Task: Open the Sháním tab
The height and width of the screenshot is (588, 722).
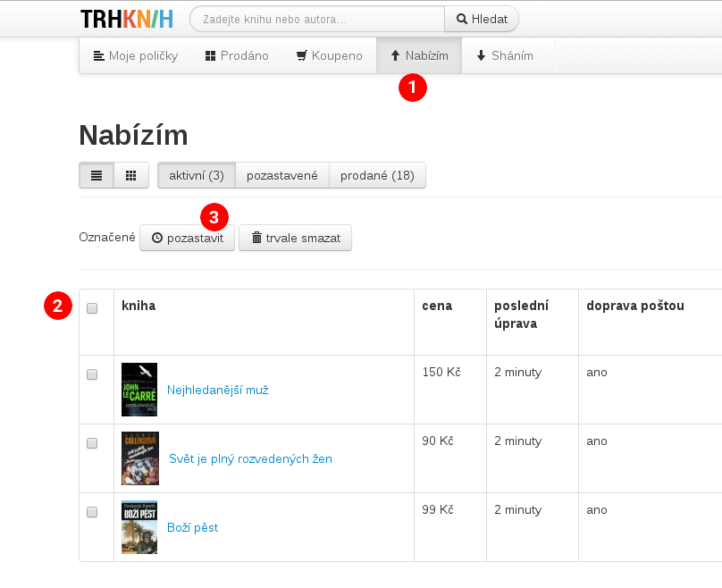Action: pyautogui.click(x=505, y=55)
